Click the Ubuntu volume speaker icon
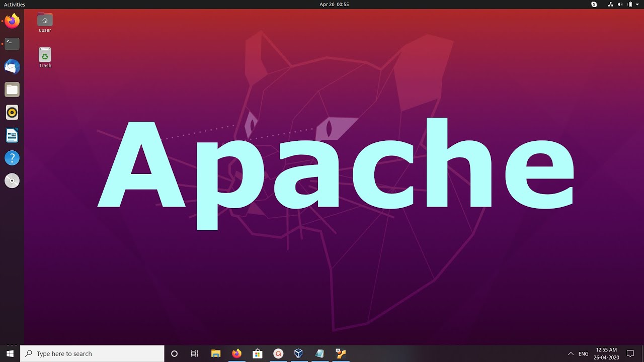Image resolution: width=644 pixels, height=362 pixels. click(620, 5)
